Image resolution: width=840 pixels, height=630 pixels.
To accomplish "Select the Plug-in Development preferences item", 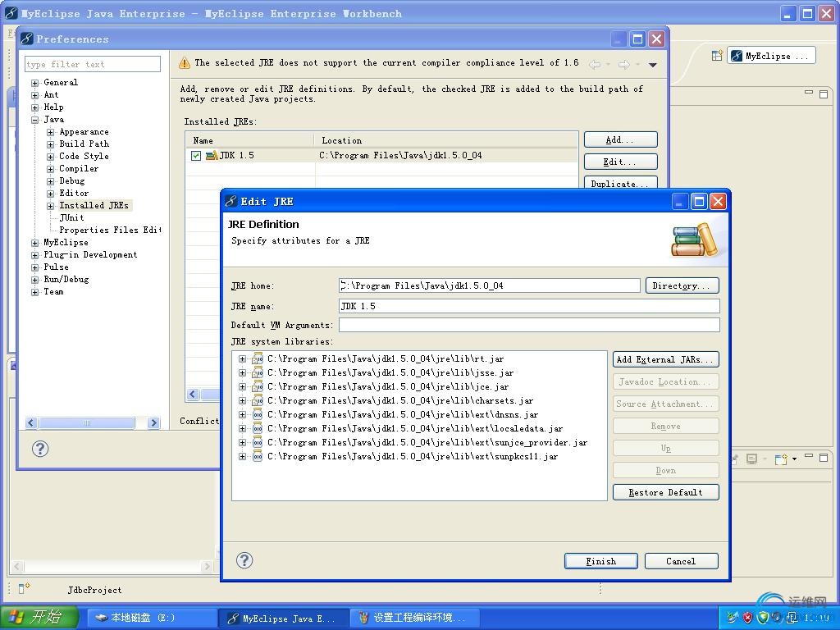I will coord(90,254).
